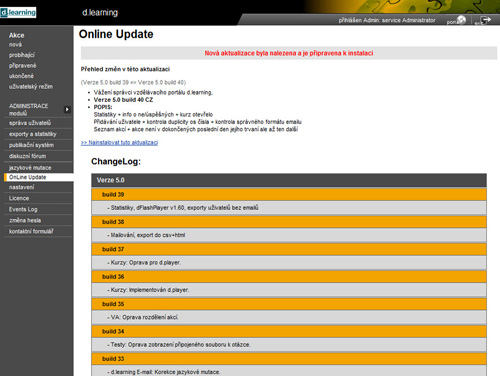This screenshot has width=500, height=376.
Task: Click the version build 39 to 40 text
Action: point(133,82)
